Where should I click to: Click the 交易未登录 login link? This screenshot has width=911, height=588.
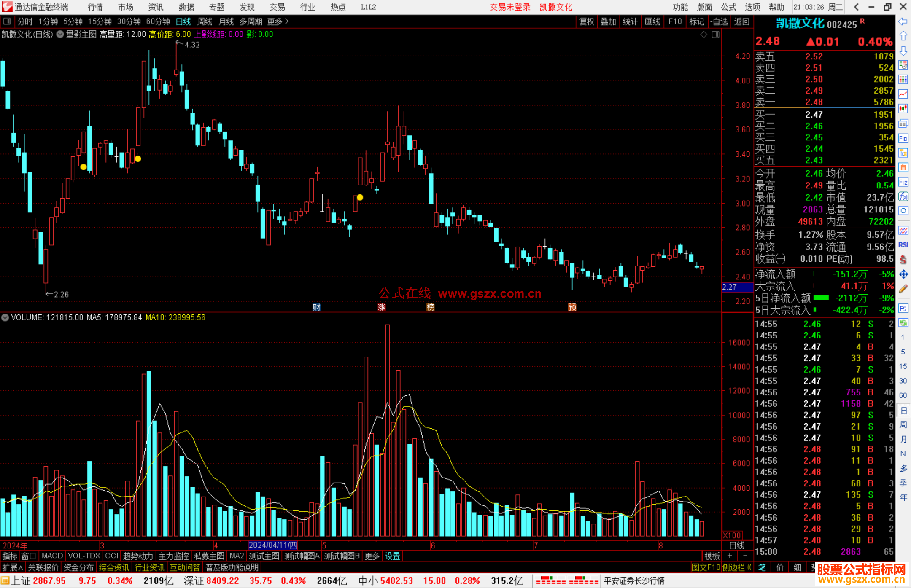click(509, 7)
